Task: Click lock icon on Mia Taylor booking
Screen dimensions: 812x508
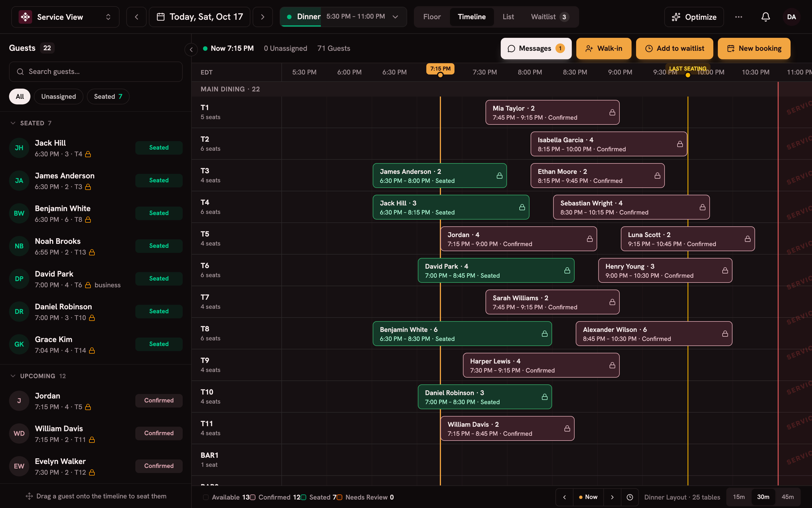Action: (x=612, y=113)
